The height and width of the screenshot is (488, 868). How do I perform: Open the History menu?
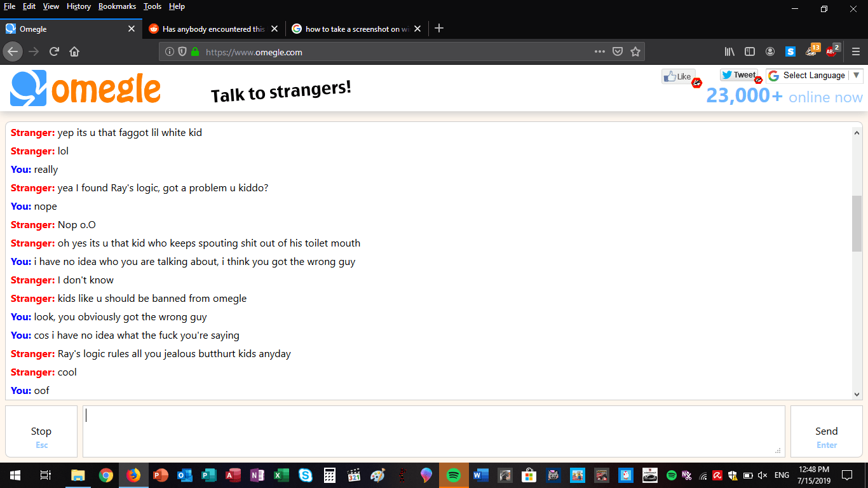78,6
